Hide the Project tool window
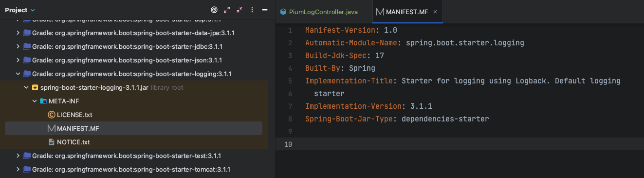The width and height of the screenshot is (644, 178). click(265, 10)
